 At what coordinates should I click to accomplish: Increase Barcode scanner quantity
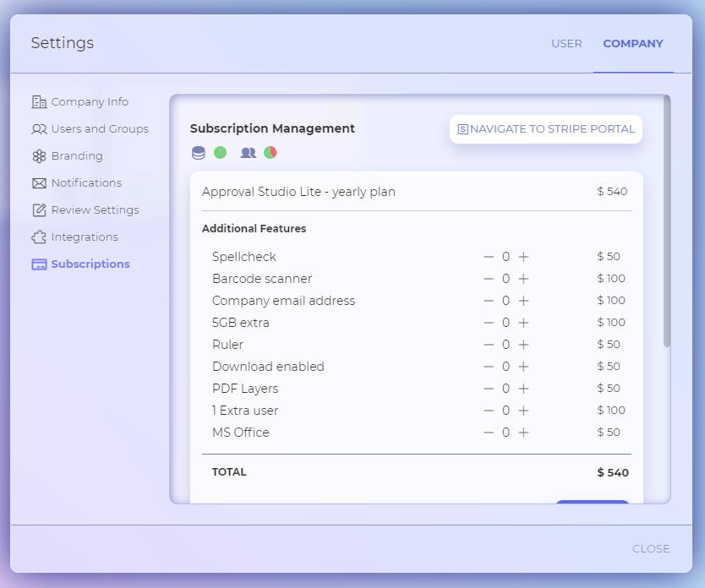[523, 279]
